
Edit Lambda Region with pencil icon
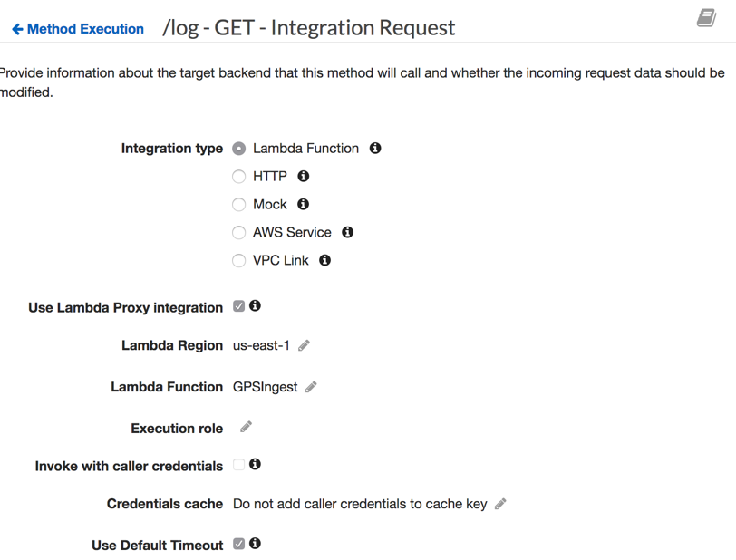[x=305, y=345]
